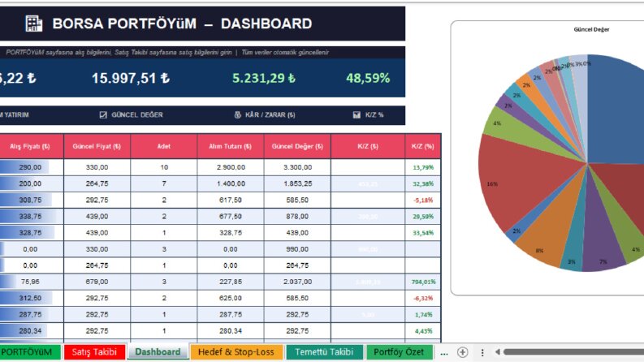The height and width of the screenshot is (362, 644).
Task: Select the 33,54% cell
Action: point(423,233)
